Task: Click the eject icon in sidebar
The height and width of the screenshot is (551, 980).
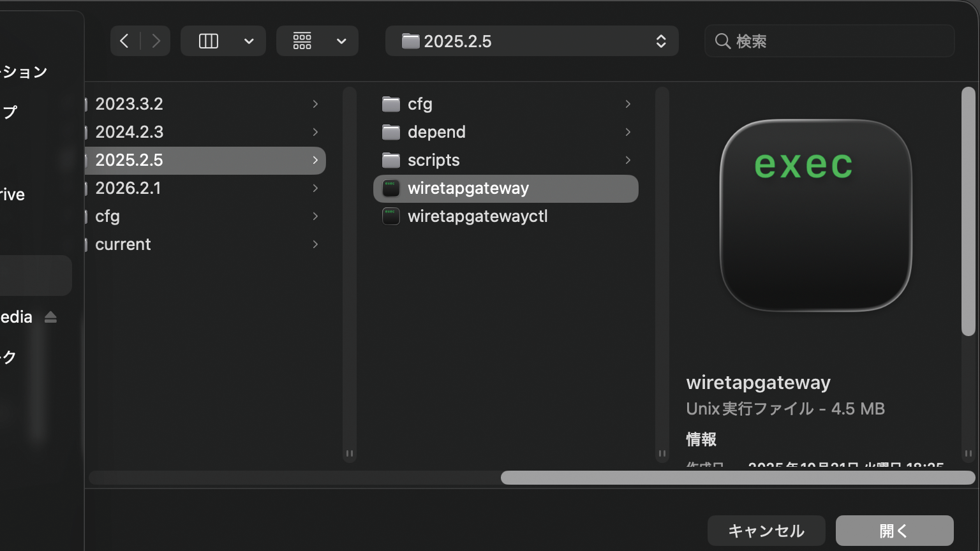Action: coord(51,317)
